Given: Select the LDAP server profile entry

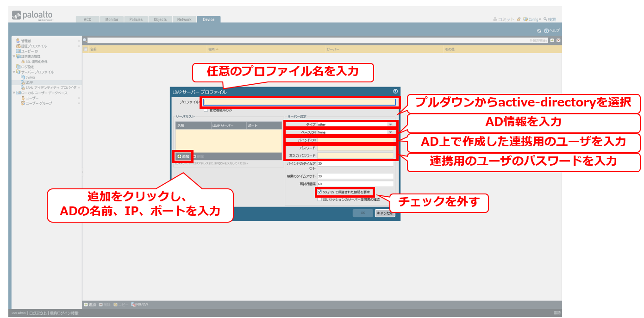Looking at the screenshot, I should tap(29, 82).
